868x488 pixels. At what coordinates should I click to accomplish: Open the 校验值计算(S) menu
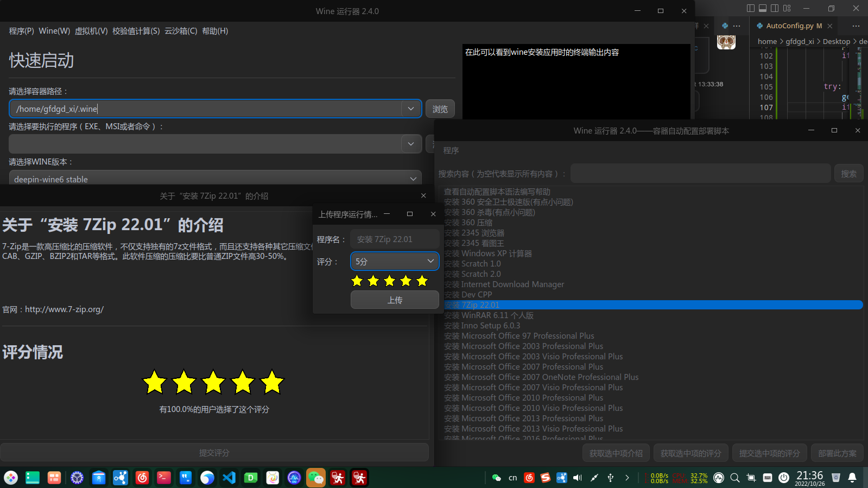coord(136,31)
